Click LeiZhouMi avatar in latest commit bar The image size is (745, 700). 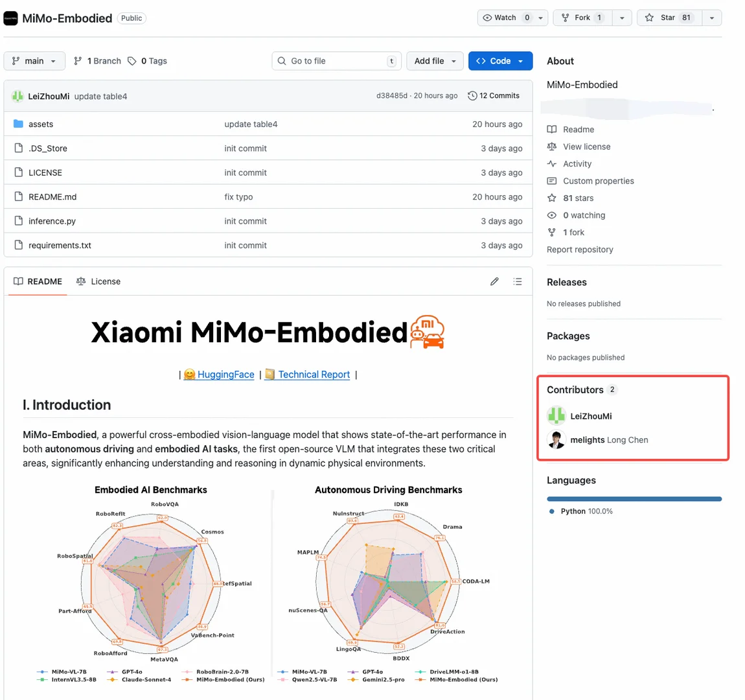pyautogui.click(x=18, y=96)
